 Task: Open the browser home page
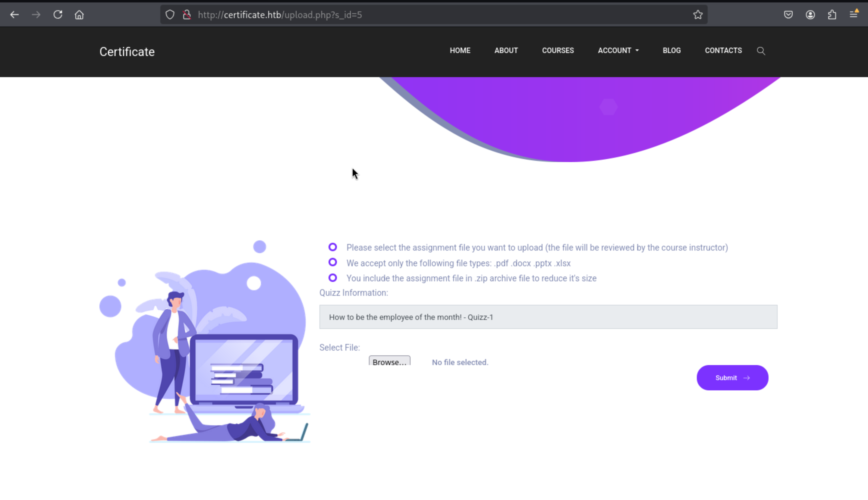pyautogui.click(x=79, y=15)
